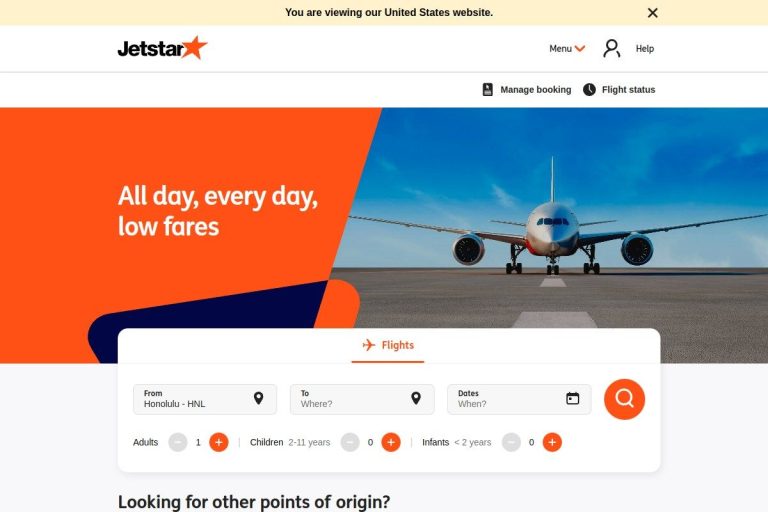Click the Jetstar star logo

163,48
